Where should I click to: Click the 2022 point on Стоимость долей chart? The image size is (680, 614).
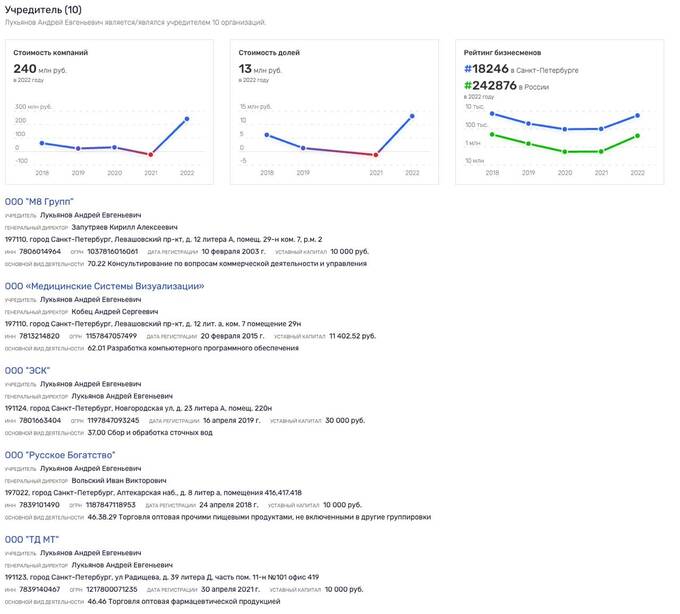click(412, 116)
